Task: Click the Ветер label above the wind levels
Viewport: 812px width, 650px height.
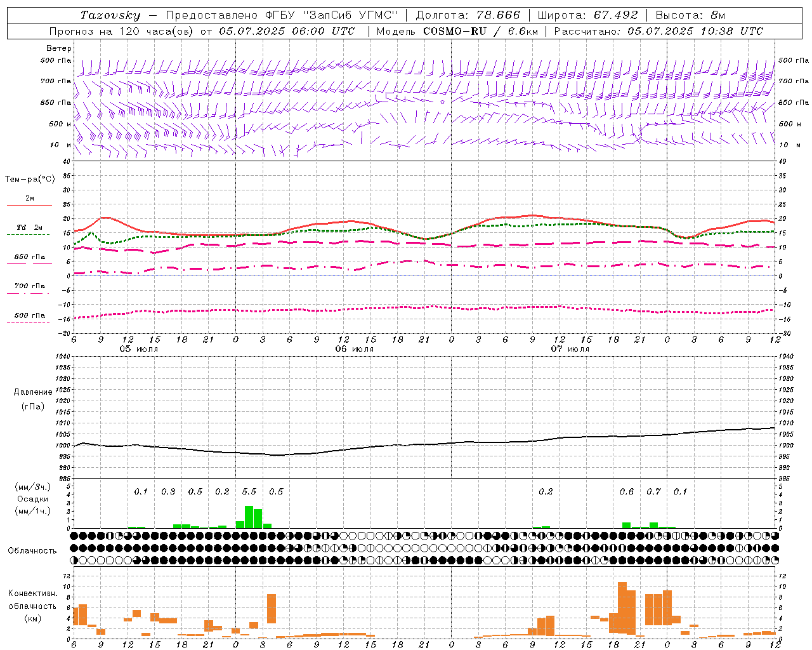Action: click(x=59, y=48)
